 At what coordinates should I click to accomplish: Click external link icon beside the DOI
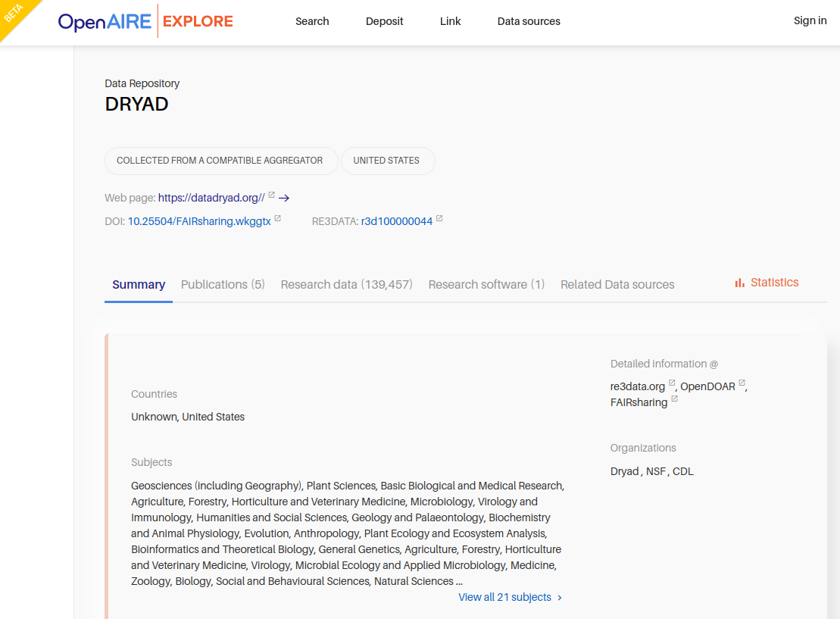277,219
